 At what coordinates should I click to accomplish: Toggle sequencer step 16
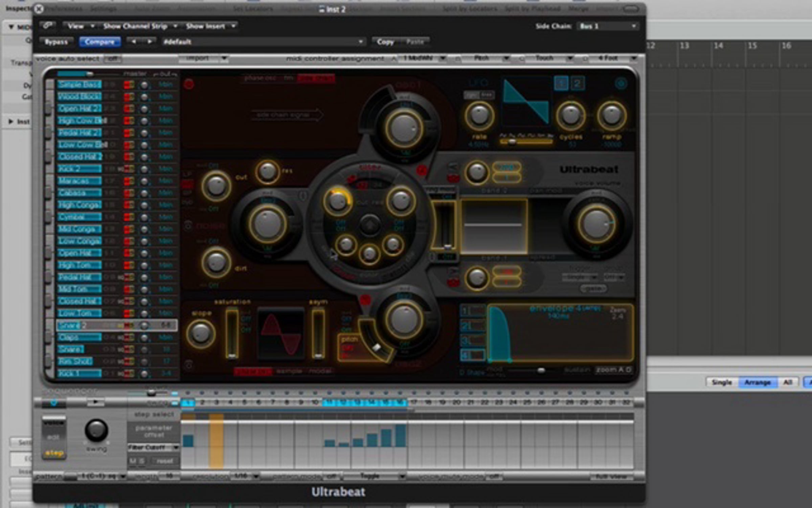point(400,403)
